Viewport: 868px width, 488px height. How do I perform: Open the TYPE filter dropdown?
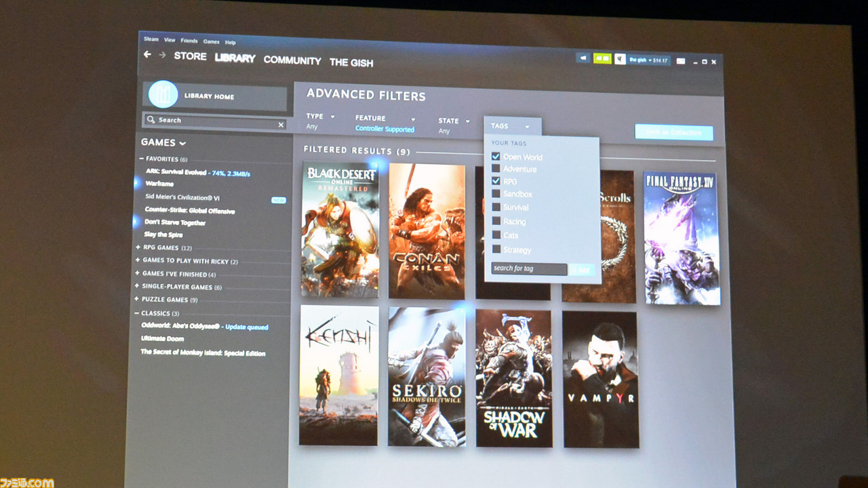click(x=320, y=117)
